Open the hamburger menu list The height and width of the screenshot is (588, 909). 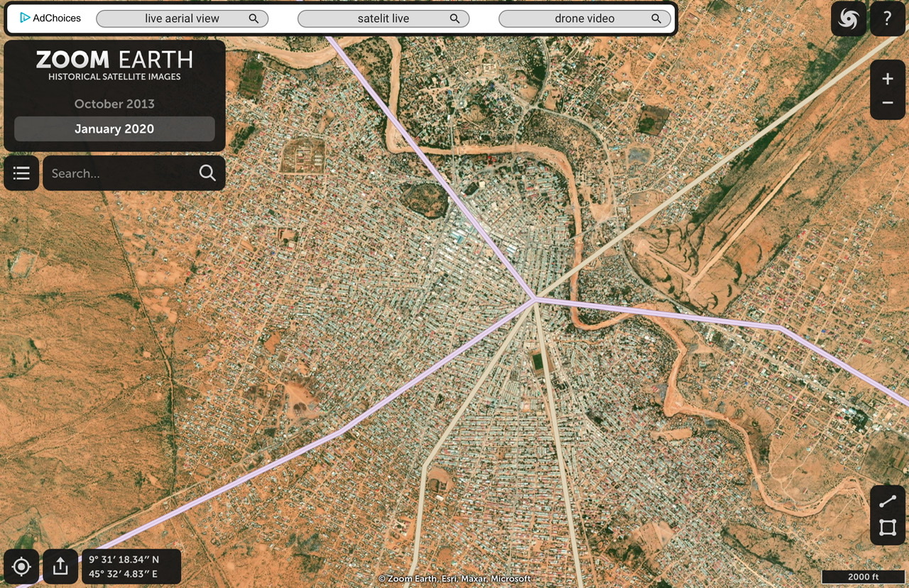click(x=21, y=173)
